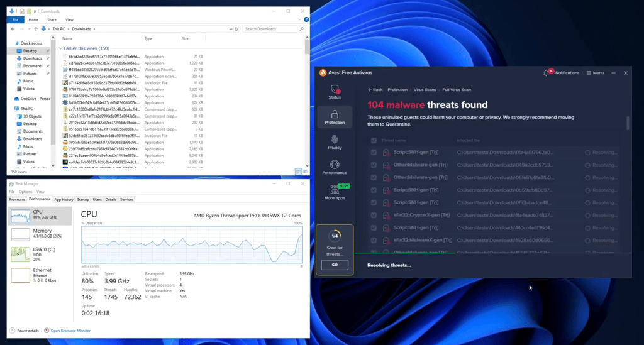Toggle checkbox for threat file 0f53abadce48
Viewport: 644px width, 345px height.
(x=374, y=202)
